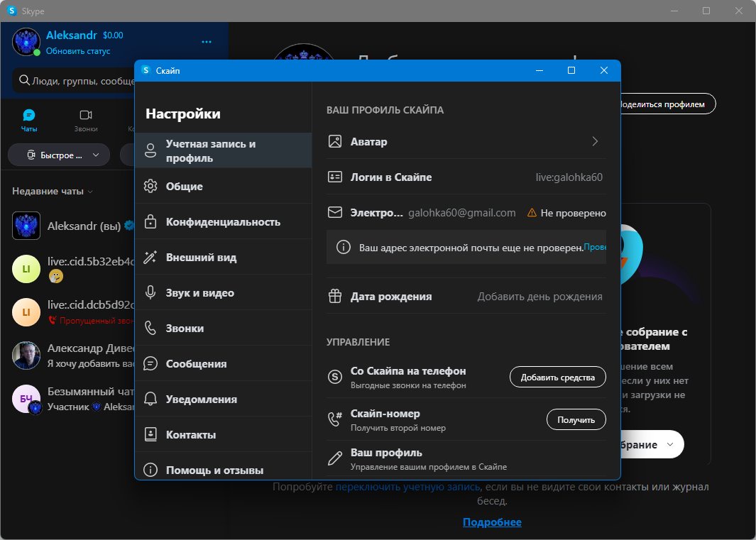The height and width of the screenshot is (540, 756).
Task: Expand the meeting button dropdown arrow
Action: click(670, 444)
